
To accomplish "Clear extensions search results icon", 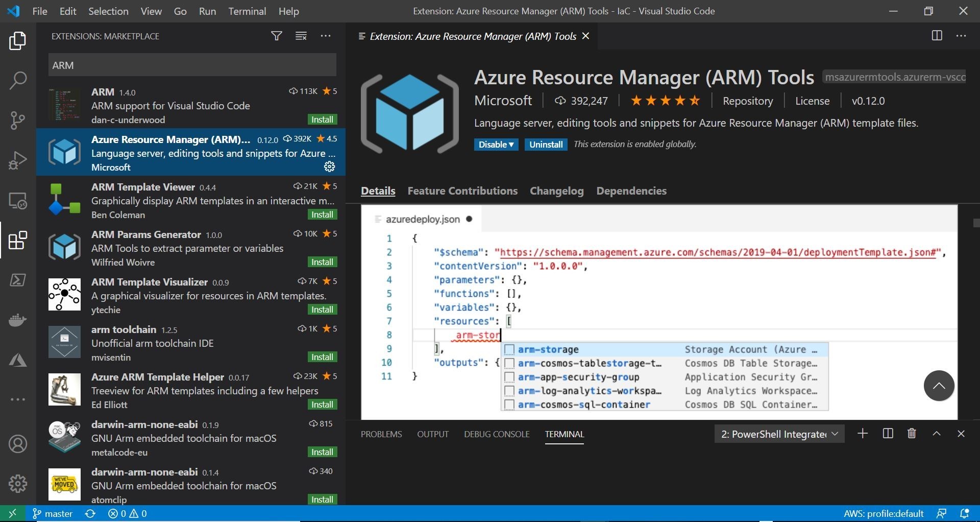I will pos(301,36).
